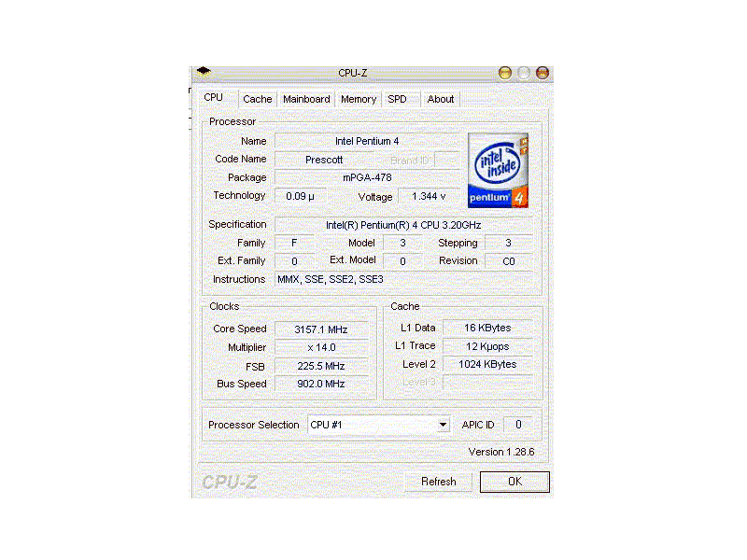
Task: Click the CPU-Z chip icon in title bar
Action: [204, 72]
